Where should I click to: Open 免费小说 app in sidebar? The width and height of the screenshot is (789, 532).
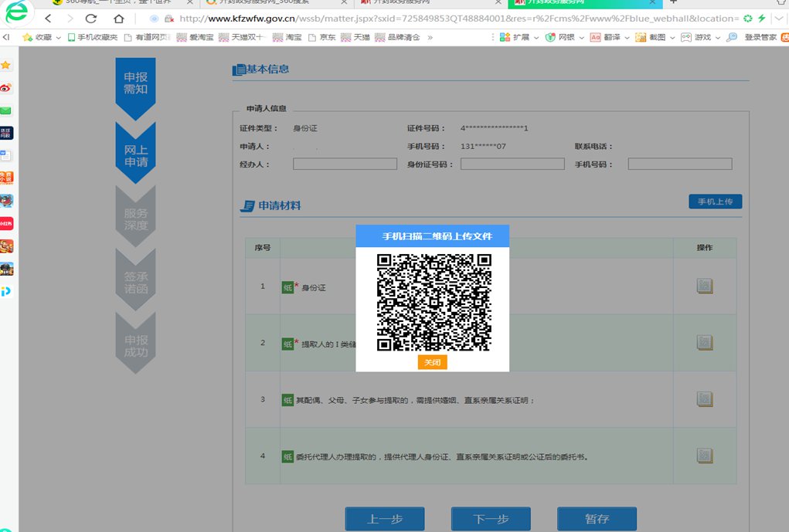click(x=6, y=178)
